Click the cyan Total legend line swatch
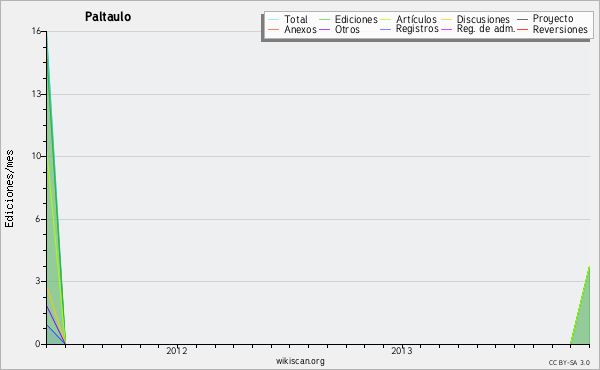Viewport: 600px width, 370px height. 274,19
